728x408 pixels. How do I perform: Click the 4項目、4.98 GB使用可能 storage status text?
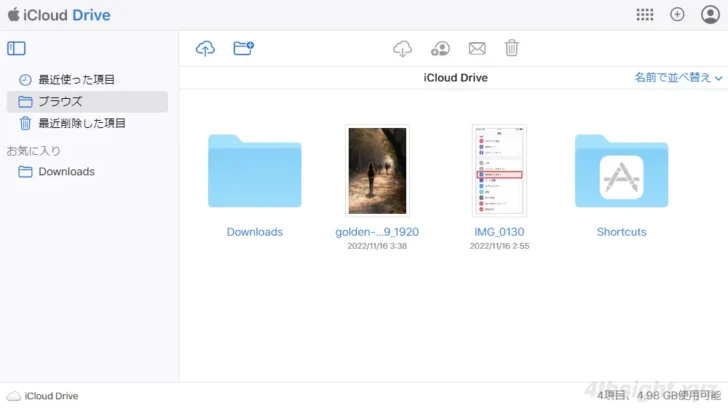point(658,395)
